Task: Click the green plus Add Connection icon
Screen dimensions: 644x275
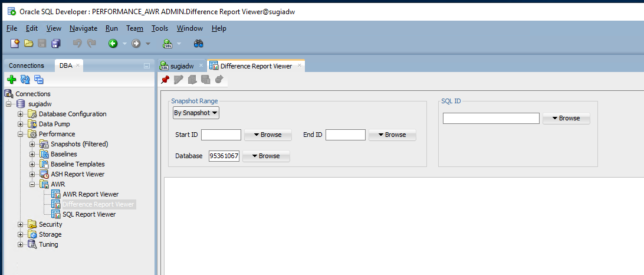Action: pyautogui.click(x=12, y=80)
